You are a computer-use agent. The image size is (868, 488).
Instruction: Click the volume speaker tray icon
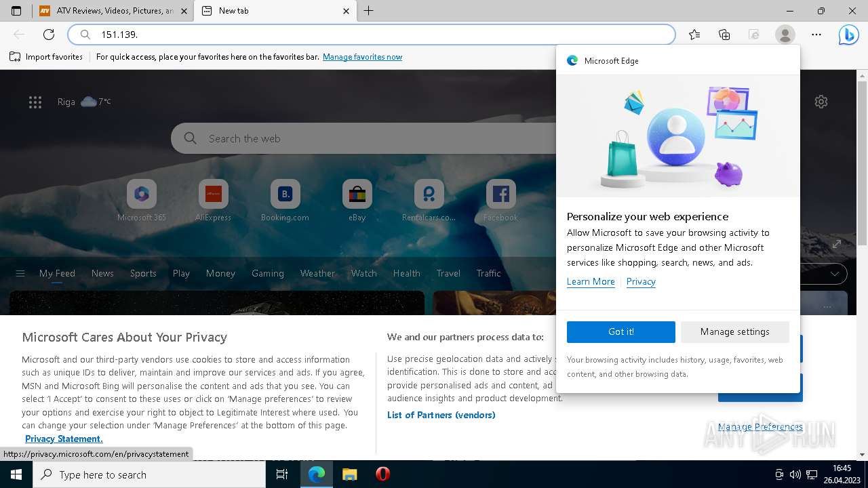795,474
